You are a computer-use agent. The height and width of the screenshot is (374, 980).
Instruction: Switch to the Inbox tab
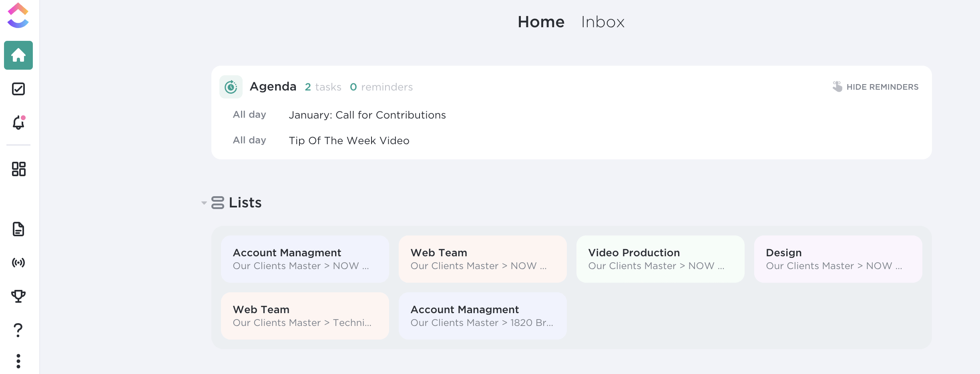[x=603, y=22]
